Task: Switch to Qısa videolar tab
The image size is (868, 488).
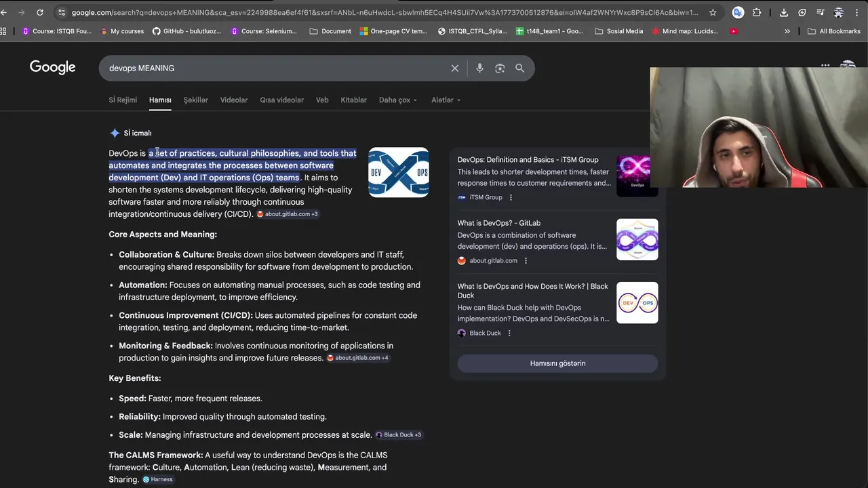Action: click(x=281, y=100)
